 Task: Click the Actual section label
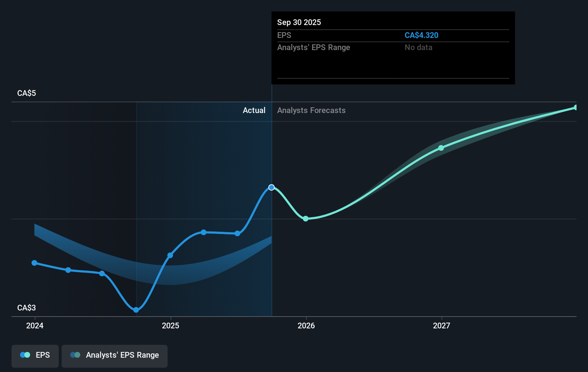click(254, 110)
